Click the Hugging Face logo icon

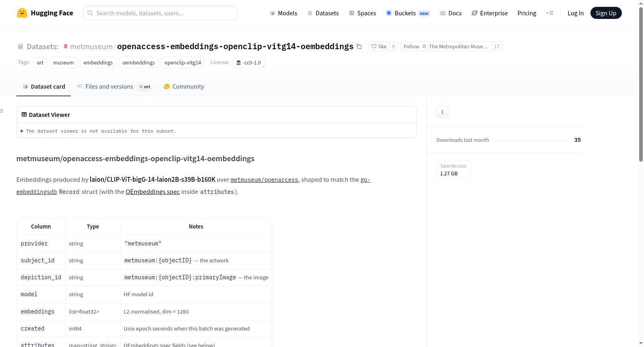tap(22, 13)
